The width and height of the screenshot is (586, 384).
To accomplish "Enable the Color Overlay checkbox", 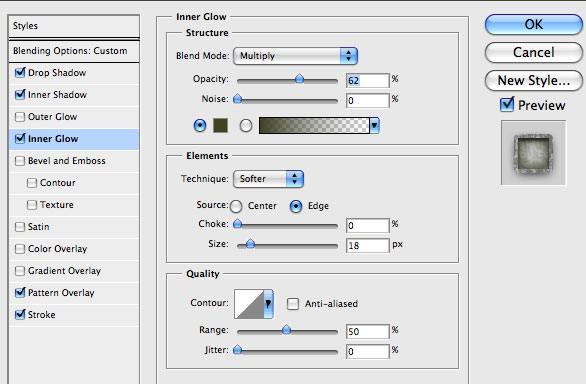I will point(20,249).
